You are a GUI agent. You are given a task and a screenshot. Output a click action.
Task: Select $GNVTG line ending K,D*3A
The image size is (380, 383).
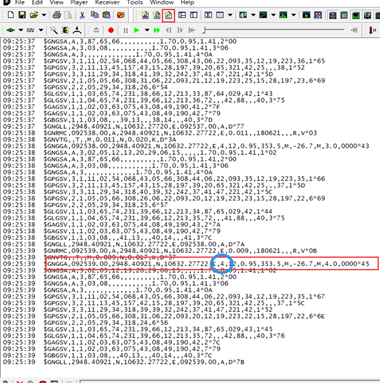(x=110, y=139)
